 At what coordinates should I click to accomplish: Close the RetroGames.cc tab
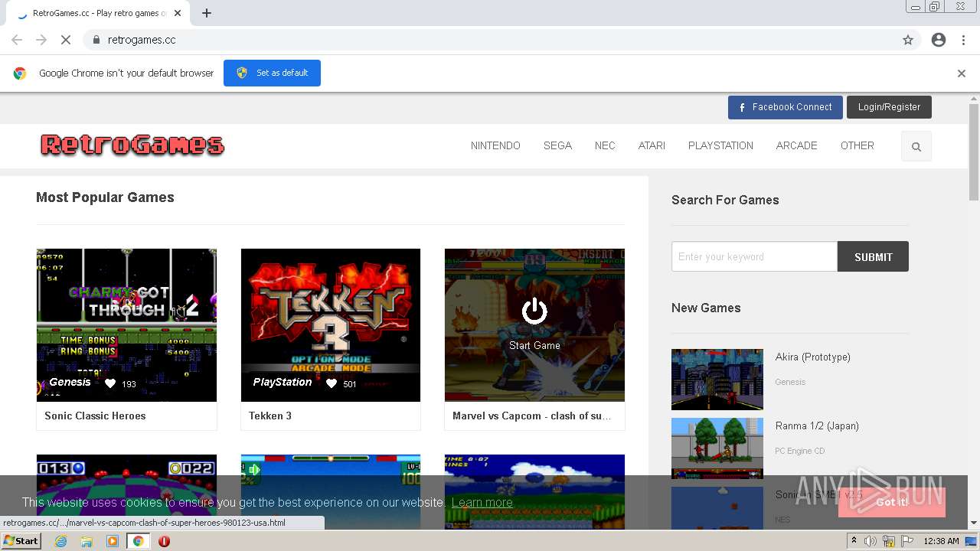coord(178,13)
